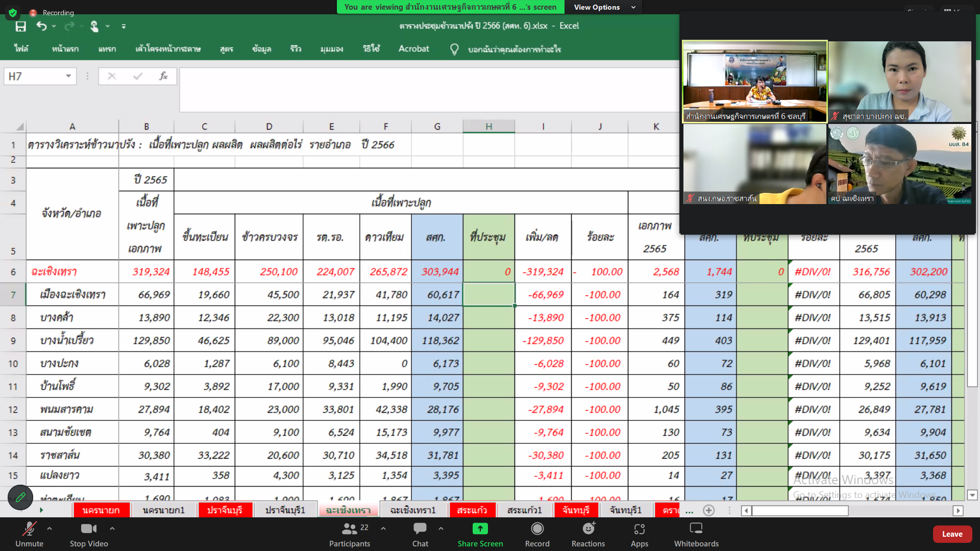
Task: Click the undo arrow icon
Action: point(41,26)
